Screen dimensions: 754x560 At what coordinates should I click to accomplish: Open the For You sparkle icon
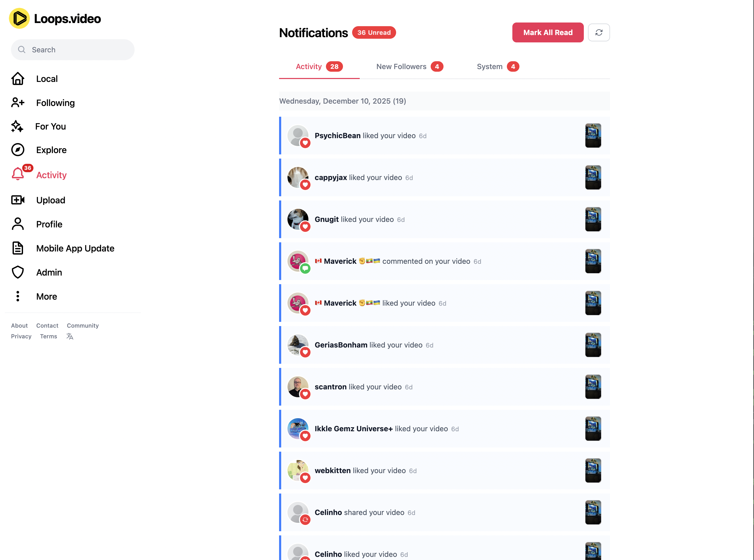tap(17, 126)
